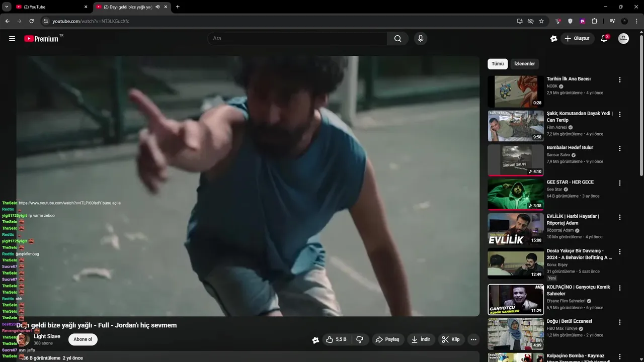Select the Dayı geldi bize browser tab
Screen dimensions: 644x362
point(132,7)
